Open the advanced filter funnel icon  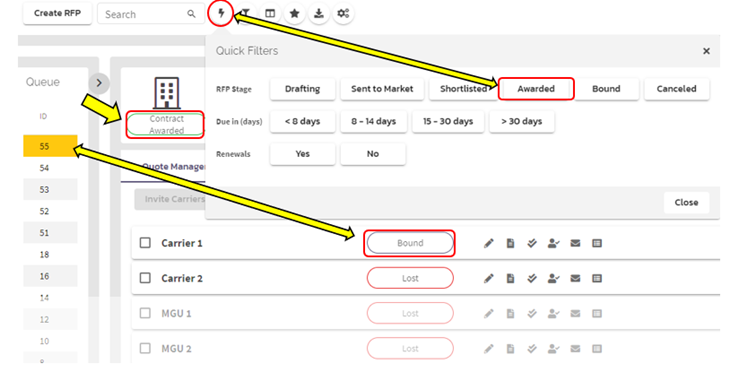point(246,14)
